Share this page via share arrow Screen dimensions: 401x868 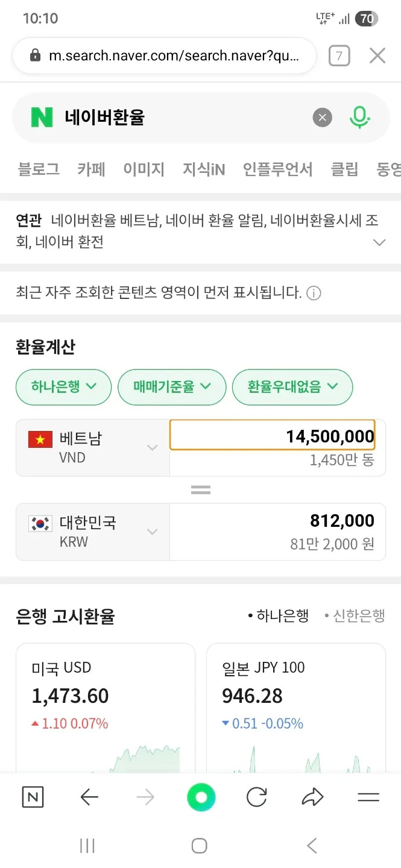312,797
